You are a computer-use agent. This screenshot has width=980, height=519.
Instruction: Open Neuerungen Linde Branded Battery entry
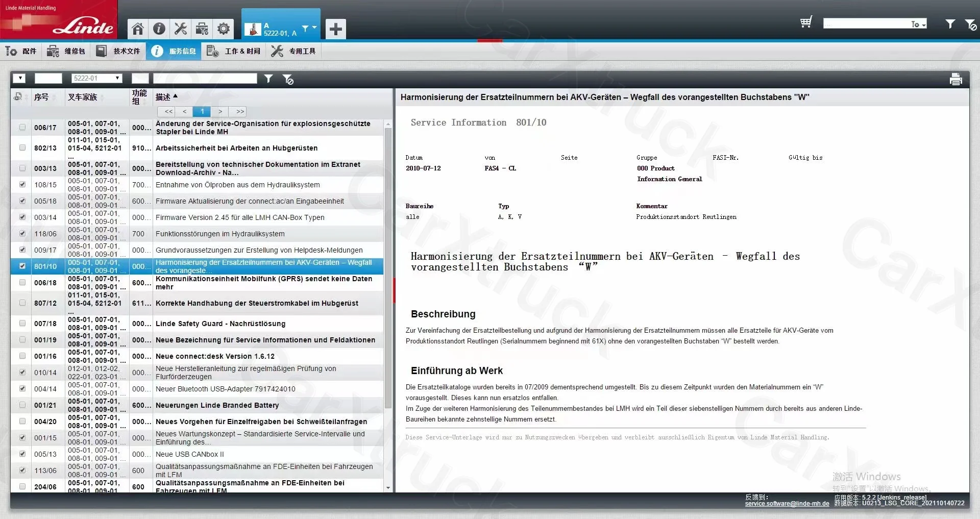[x=217, y=405]
